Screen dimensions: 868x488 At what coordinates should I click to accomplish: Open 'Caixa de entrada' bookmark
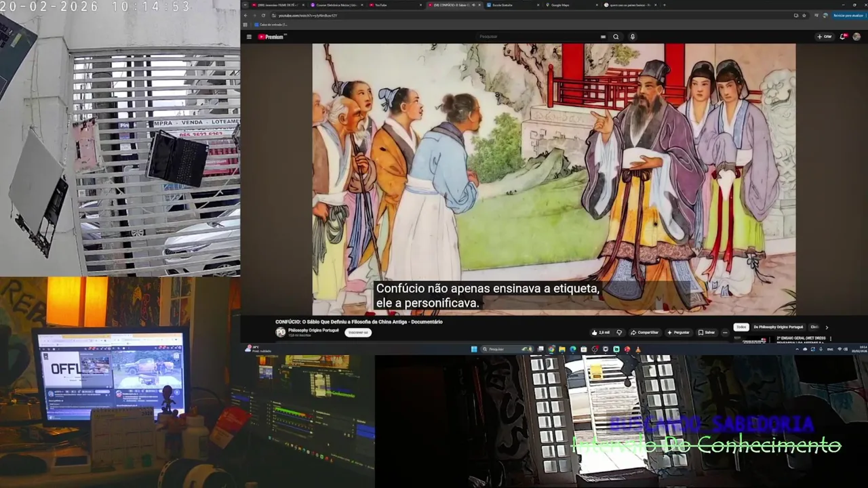tap(271, 24)
